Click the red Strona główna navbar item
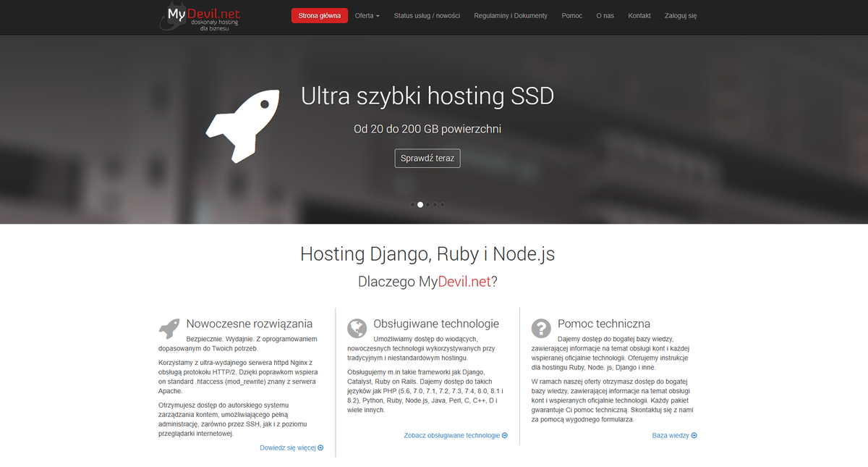Image resolution: width=868 pixels, height=467 pixels. (319, 14)
